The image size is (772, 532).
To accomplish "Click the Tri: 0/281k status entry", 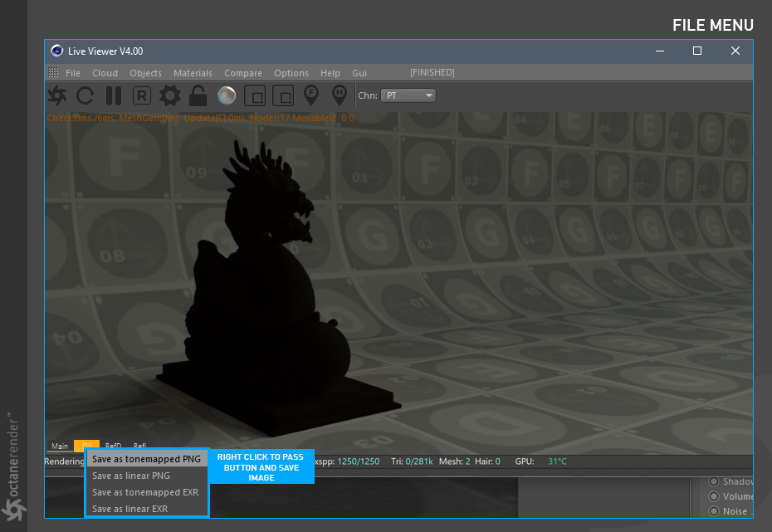I will tap(412, 461).
